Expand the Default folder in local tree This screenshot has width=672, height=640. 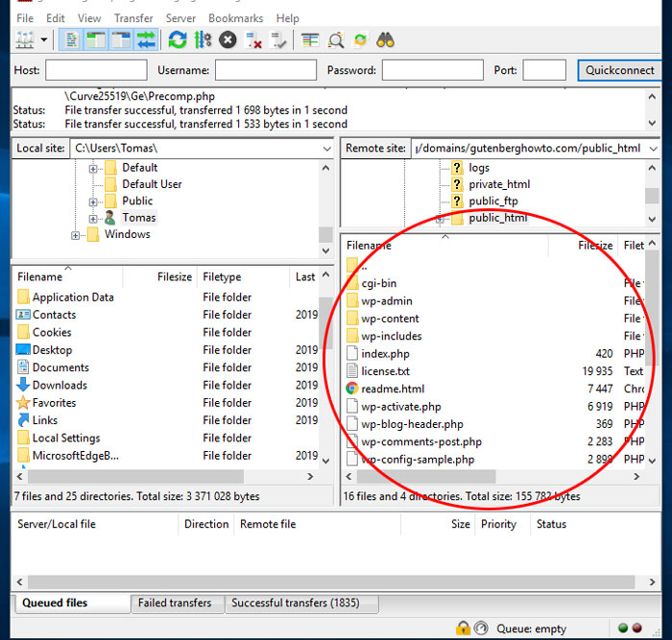click(93, 169)
